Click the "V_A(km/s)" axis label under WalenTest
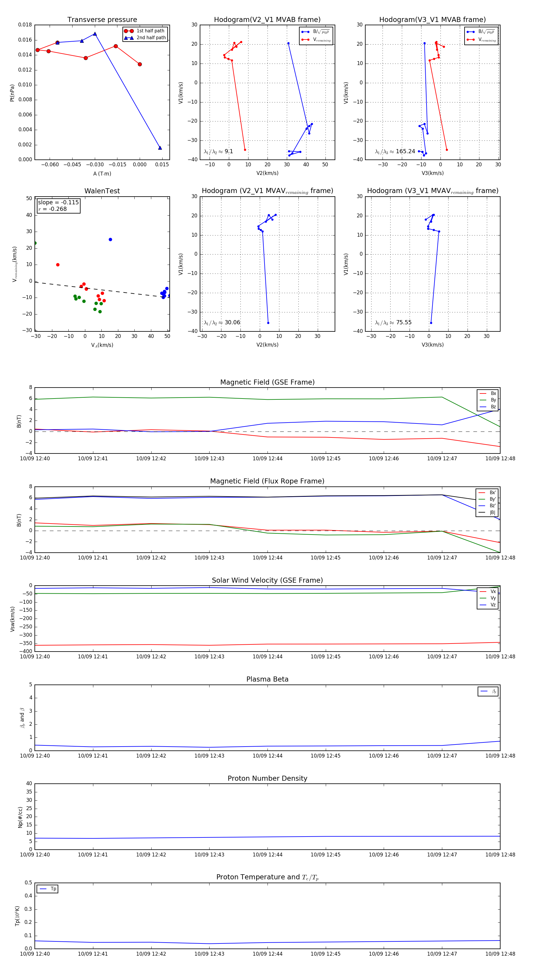535x980 pixels. coord(102,345)
